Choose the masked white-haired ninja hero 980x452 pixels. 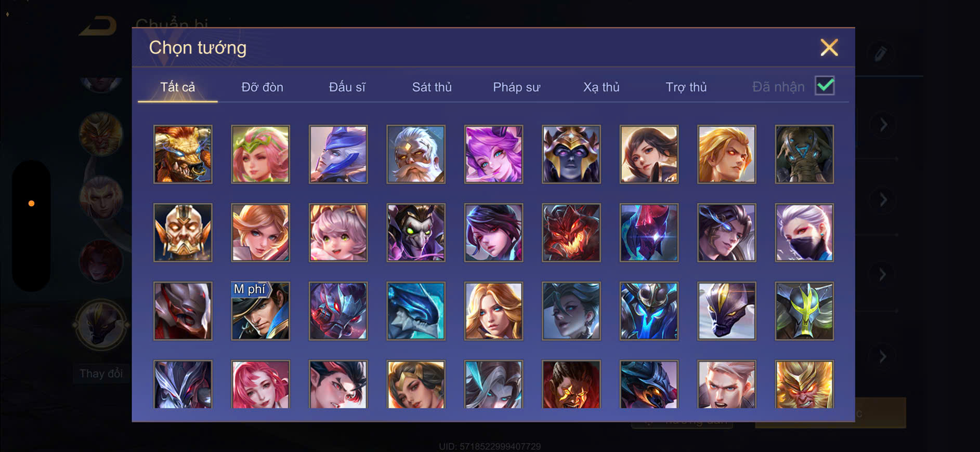coord(804,233)
